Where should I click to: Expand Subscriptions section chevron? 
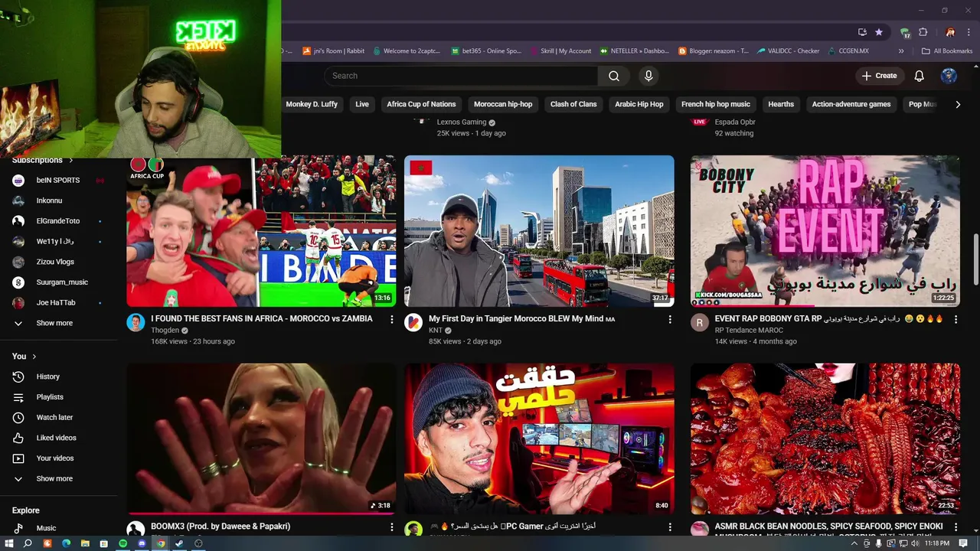click(71, 160)
